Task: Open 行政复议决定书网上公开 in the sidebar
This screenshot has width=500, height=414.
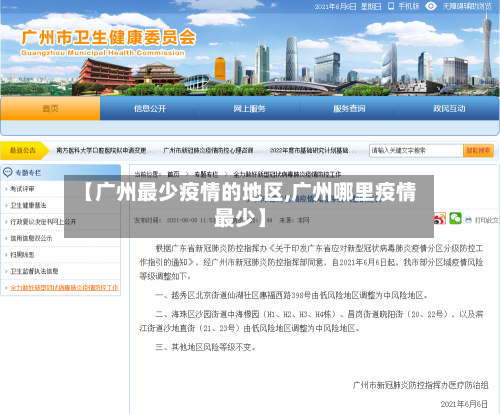Action: coord(43,222)
